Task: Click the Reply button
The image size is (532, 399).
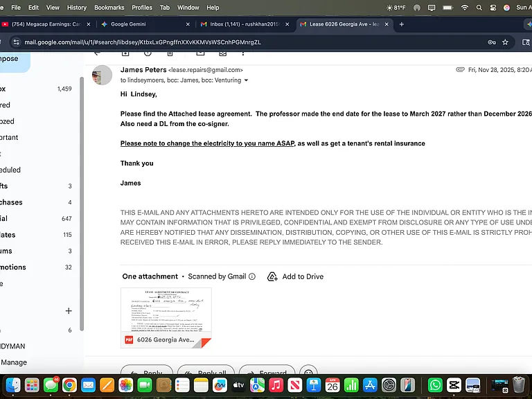Action: 147,370
